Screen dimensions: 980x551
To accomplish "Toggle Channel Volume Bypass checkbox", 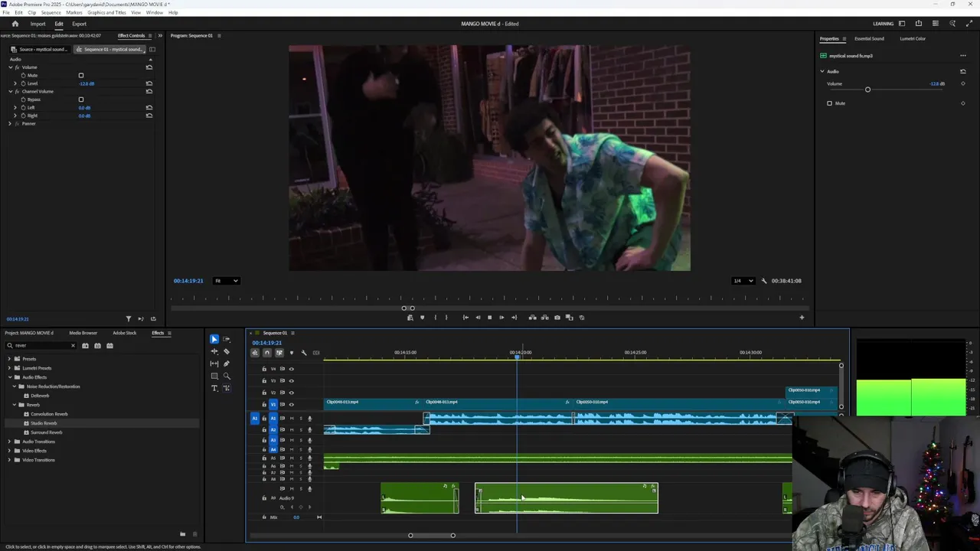I will pos(81,99).
